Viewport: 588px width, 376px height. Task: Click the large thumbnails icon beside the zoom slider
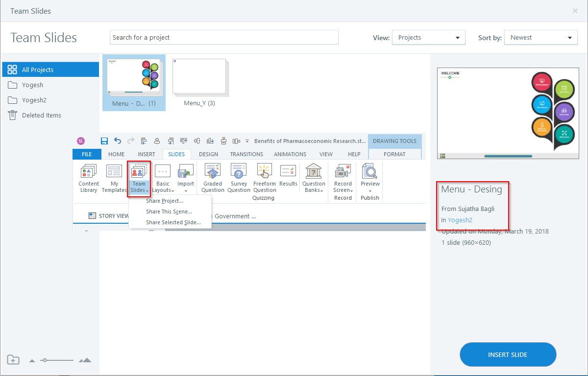85,360
